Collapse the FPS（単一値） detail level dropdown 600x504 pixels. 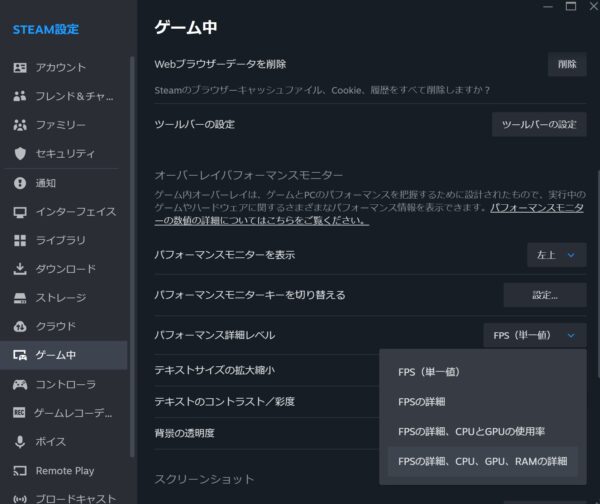point(535,336)
